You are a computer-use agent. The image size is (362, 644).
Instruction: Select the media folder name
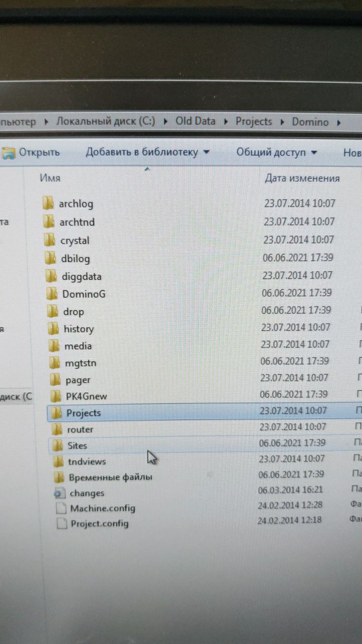[x=78, y=346]
